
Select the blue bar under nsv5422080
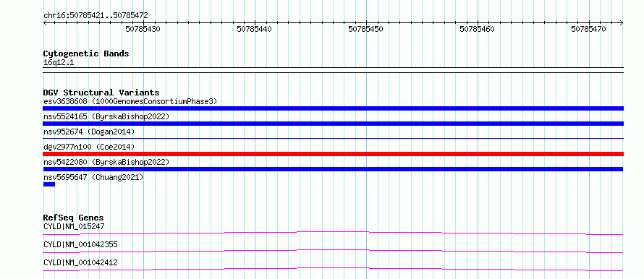tap(333, 169)
